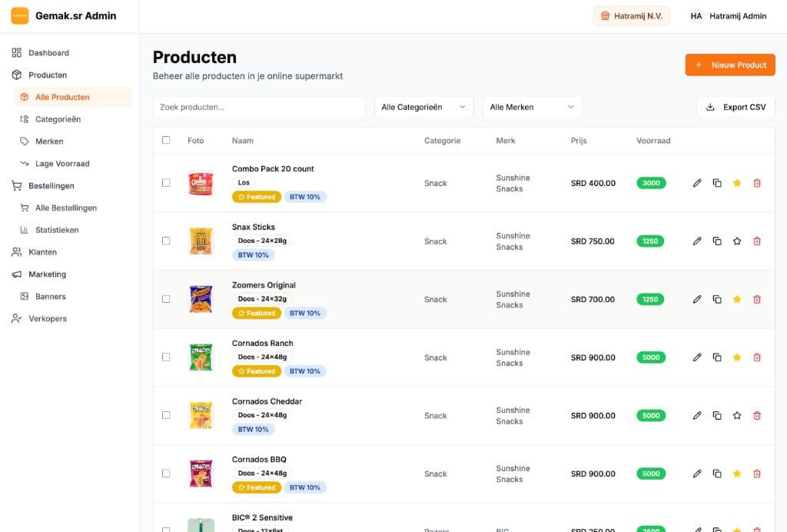787x532 pixels.
Task: Click the Zoek producten search field
Action: 259,107
